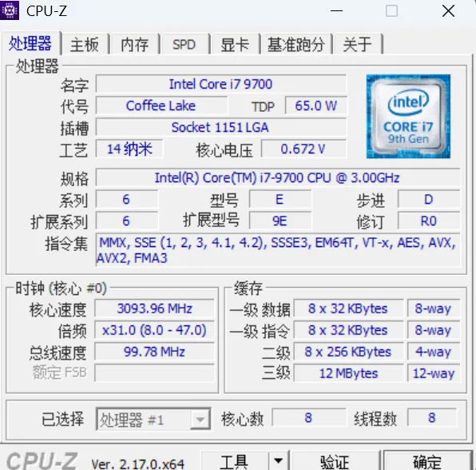Click the 确定 button
This screenshot has height=470, width=476.
pyautogui.click(x=428, y=460)
